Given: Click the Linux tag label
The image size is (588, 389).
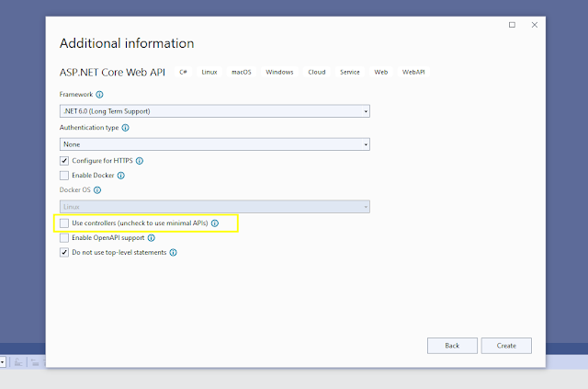Looking at the screenshot, I should pos(209,72).
